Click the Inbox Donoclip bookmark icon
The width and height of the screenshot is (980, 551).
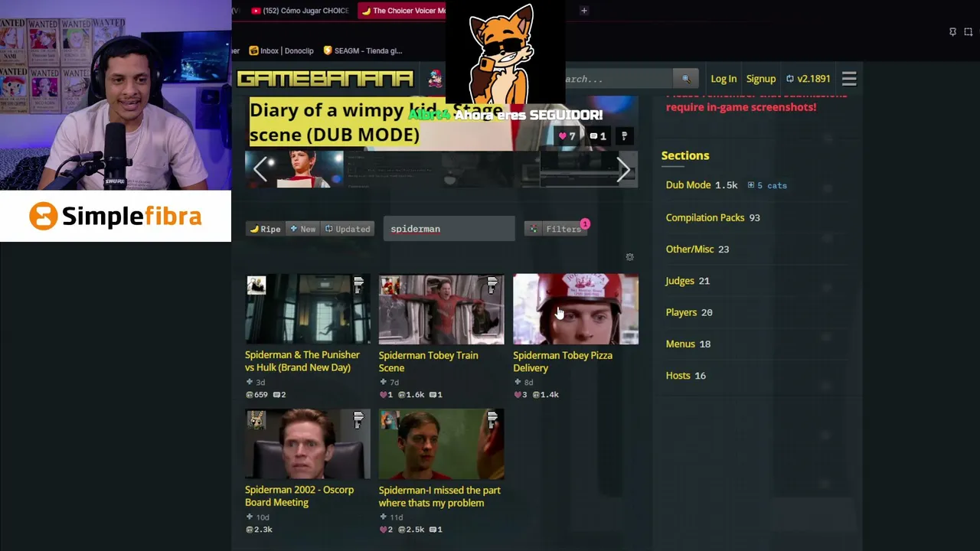(x=254, y=51)
